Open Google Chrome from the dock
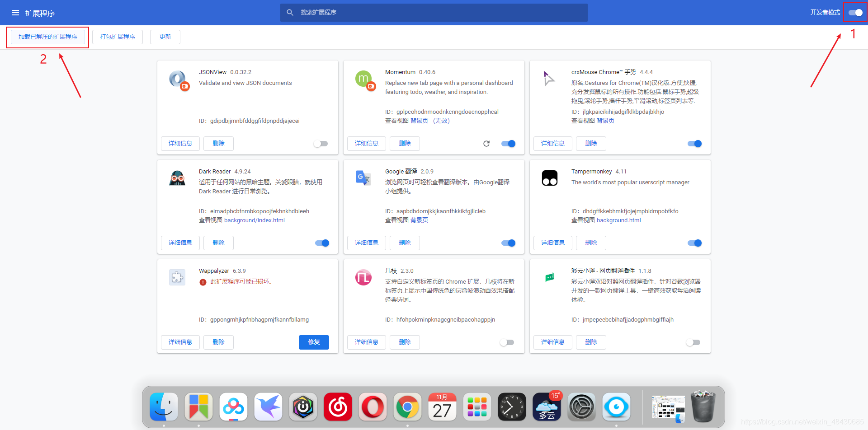This screenshot has height=430, width=868. [407, 407]
